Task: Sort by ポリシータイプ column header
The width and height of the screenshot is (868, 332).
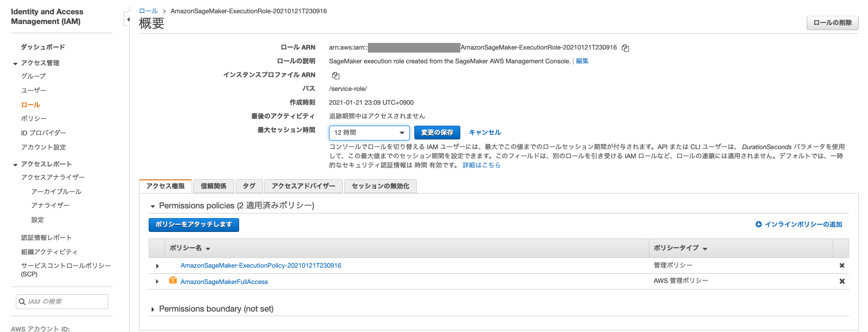Action: [681, 248]
